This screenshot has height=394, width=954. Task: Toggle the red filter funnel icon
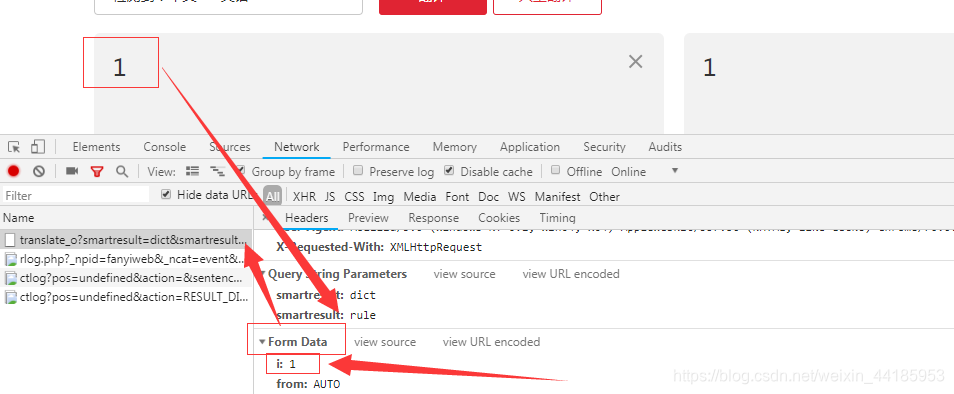[97, 172]
